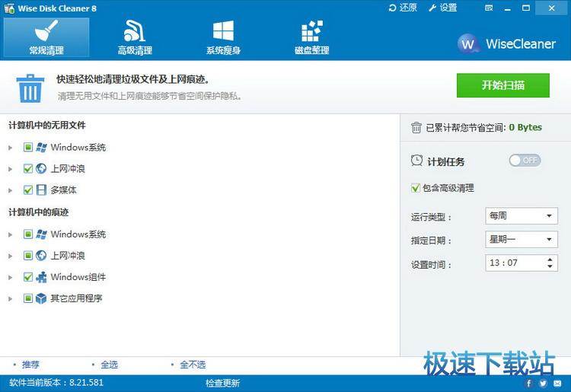Click globe icon of 上网冲浪 under 无用文件
Viewport: 571px width, 392px height.
pos(41,168)
